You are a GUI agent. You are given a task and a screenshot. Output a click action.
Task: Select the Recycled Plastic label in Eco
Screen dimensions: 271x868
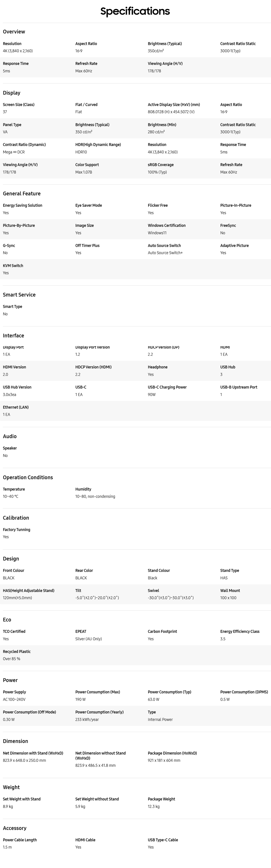coord(17,652)
